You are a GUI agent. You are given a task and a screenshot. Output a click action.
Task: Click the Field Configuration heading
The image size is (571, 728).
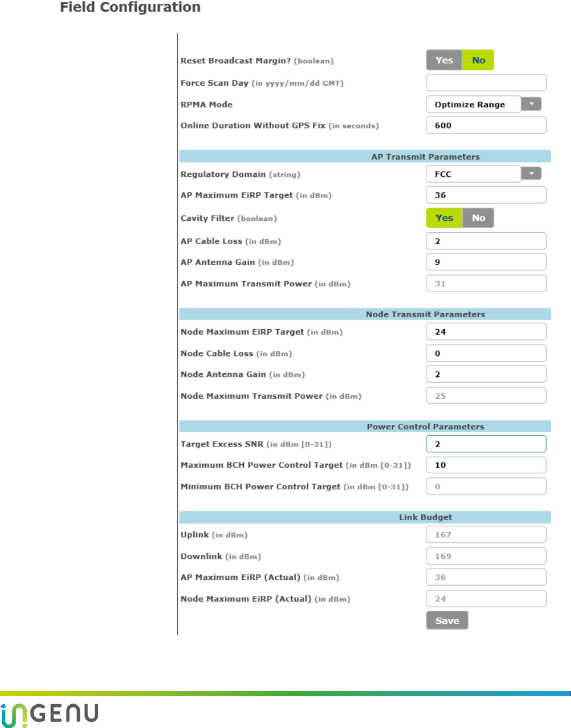pos(130,8)
